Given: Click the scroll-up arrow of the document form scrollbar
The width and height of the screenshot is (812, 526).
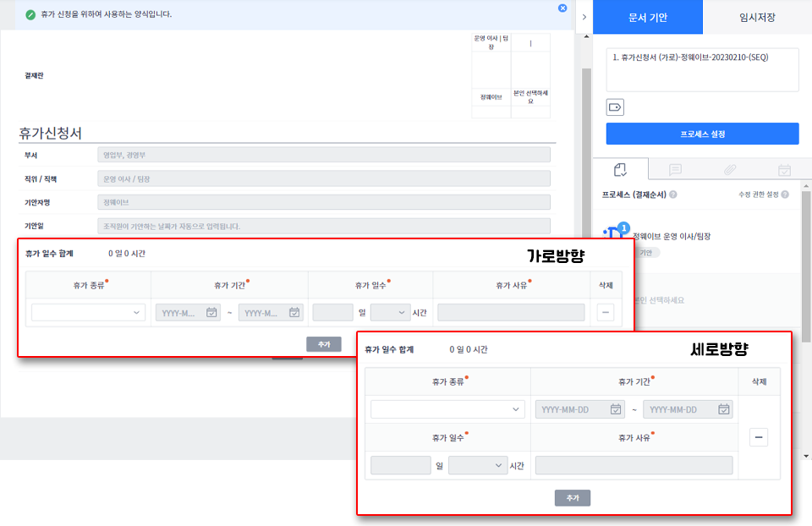Looking at the screenshot, I should (586, 36).
